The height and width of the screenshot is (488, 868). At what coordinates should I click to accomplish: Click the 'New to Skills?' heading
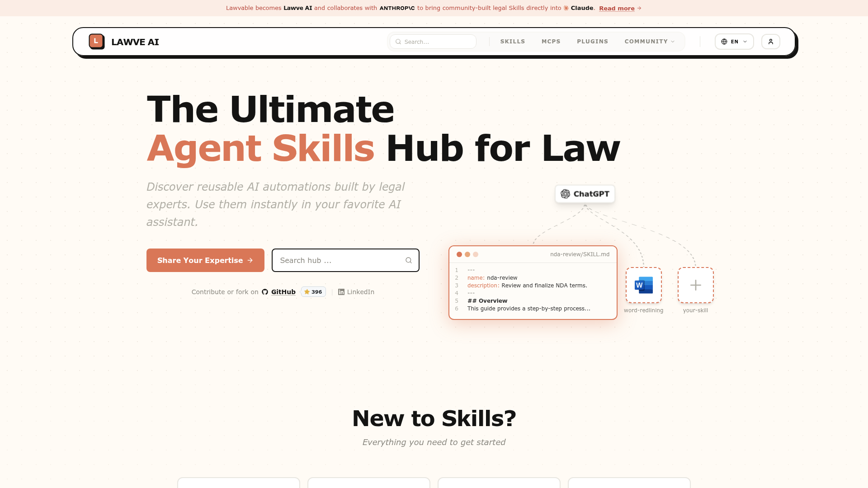point(434,418)
